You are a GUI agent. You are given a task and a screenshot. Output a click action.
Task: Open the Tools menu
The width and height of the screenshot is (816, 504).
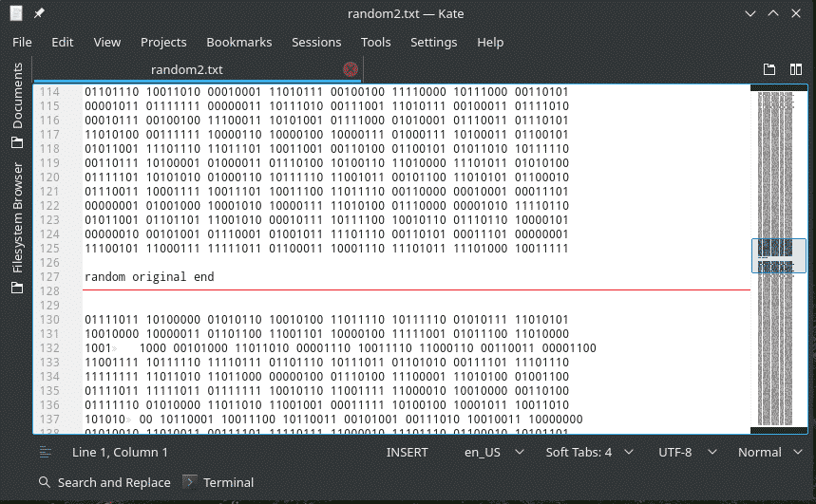[376, 42]
